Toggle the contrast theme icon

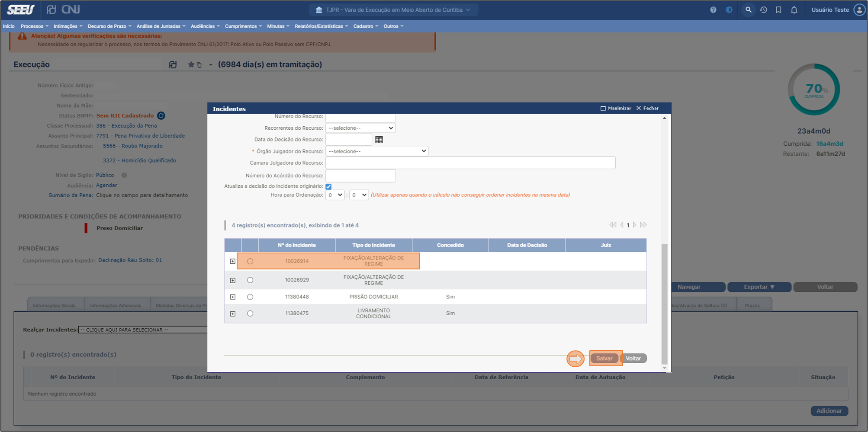click(x=729, y=10)
